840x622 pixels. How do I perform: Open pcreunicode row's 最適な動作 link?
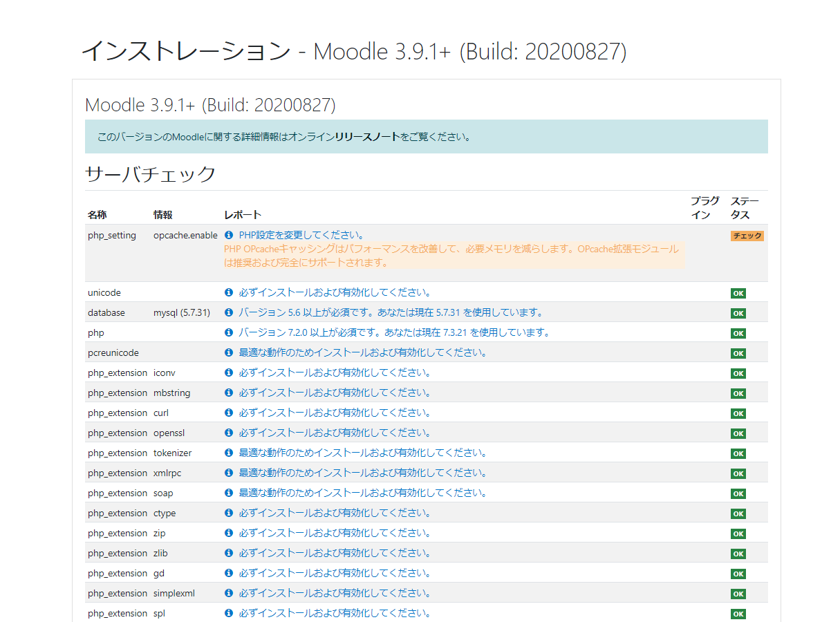363,352
